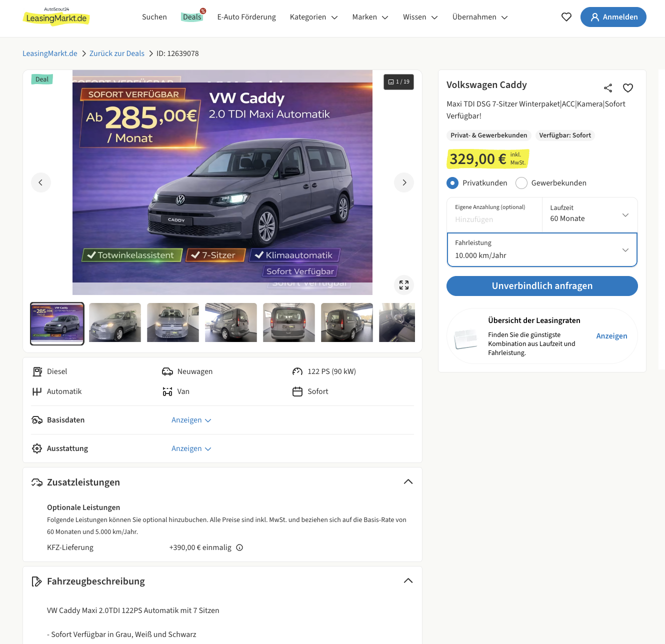This screenshot has height=644, width=665.
Task: Select the Gewerbekunden radio button
Action: point(521,183)
